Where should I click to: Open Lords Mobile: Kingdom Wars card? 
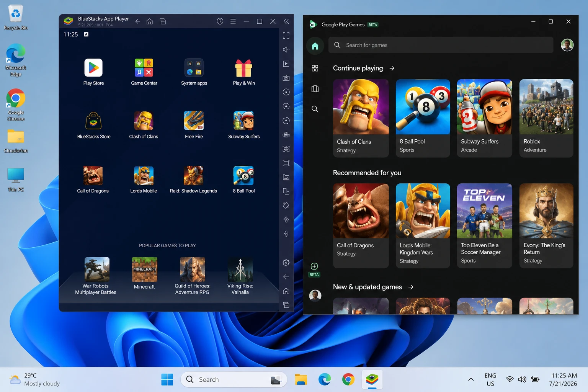pyautogui.click(x=423, y=226)
